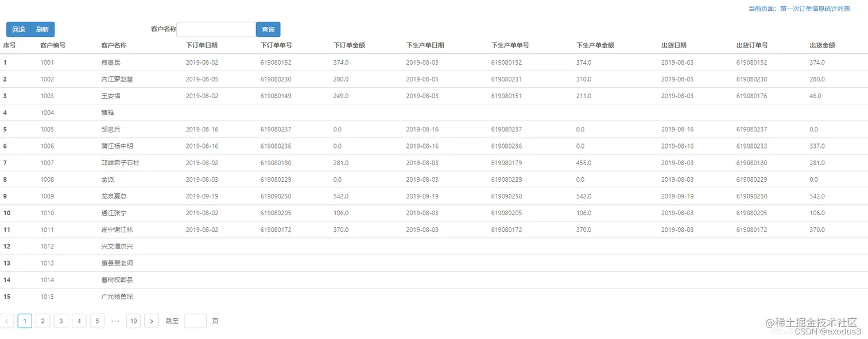
Task: Click order number 619090250 in 下订单单号 column
Action: (276, 196)
